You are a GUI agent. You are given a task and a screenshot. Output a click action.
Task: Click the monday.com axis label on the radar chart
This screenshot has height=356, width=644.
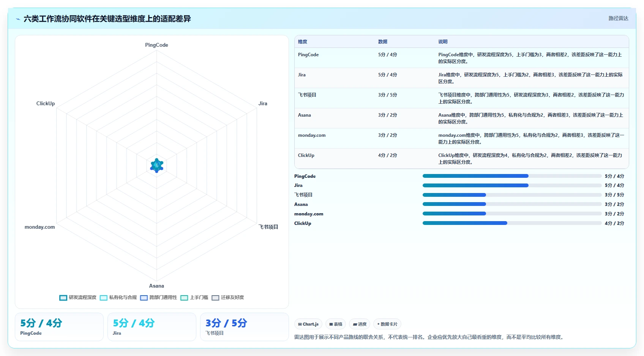[40, 227]
